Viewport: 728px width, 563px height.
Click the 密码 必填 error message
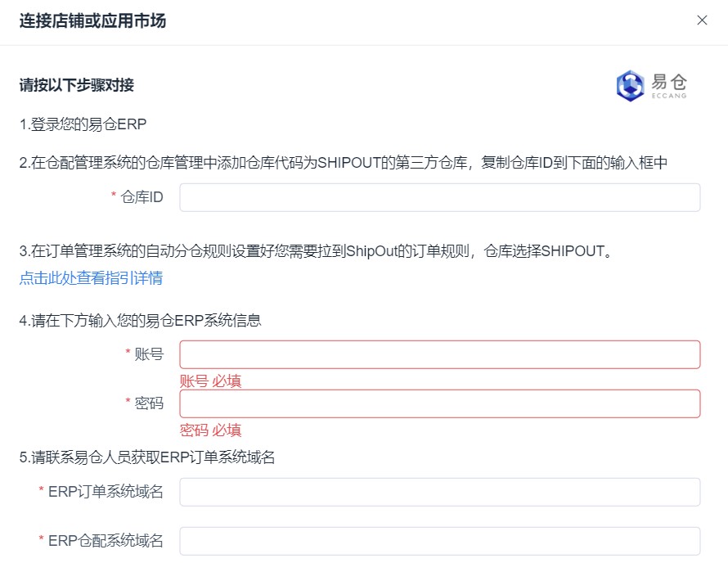(x=211, y=430)
